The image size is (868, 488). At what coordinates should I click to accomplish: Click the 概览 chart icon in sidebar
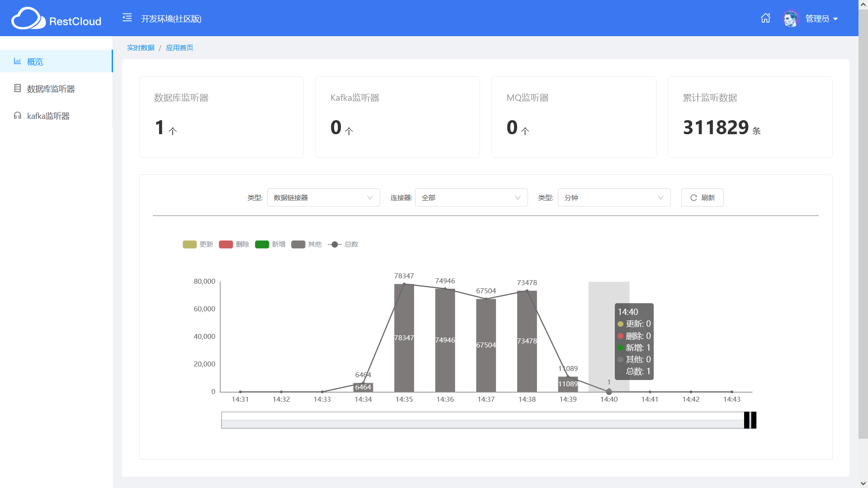coord(17,61)
